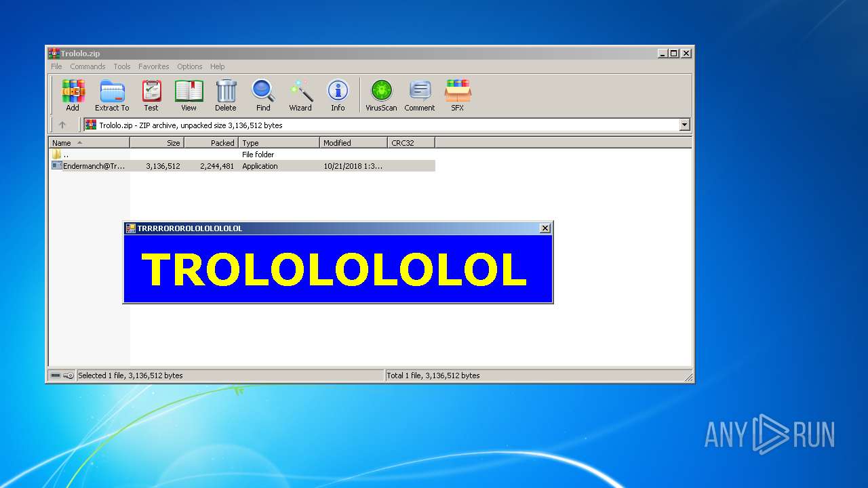
Task: Click 'Total 1 file' status text
Action: 433,375
